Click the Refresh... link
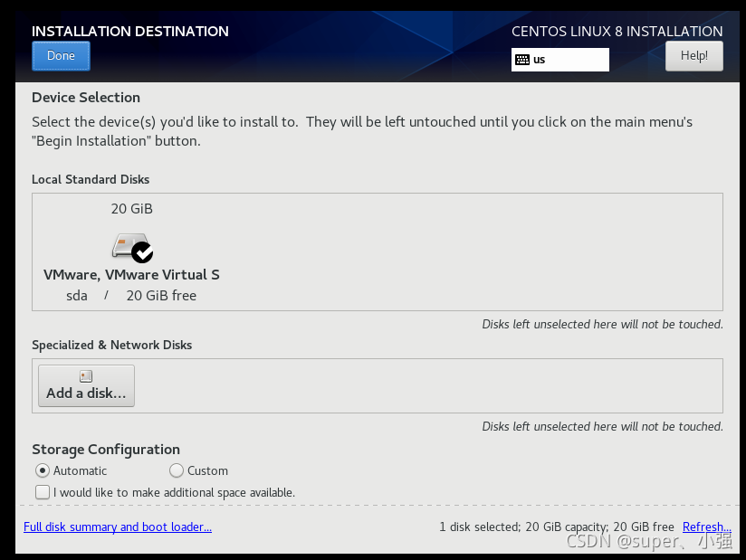 coord(706,527)
